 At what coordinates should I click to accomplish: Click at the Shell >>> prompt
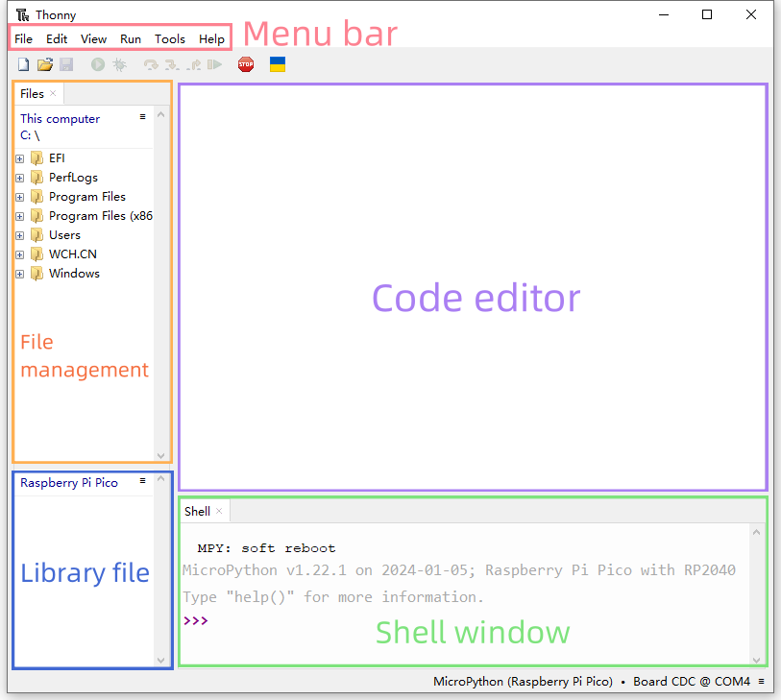pyautogui.click(x=196, y=621)
